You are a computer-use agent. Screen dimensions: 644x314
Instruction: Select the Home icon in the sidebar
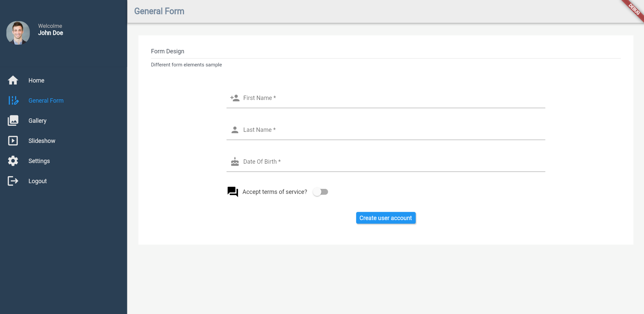pos(13,81)
